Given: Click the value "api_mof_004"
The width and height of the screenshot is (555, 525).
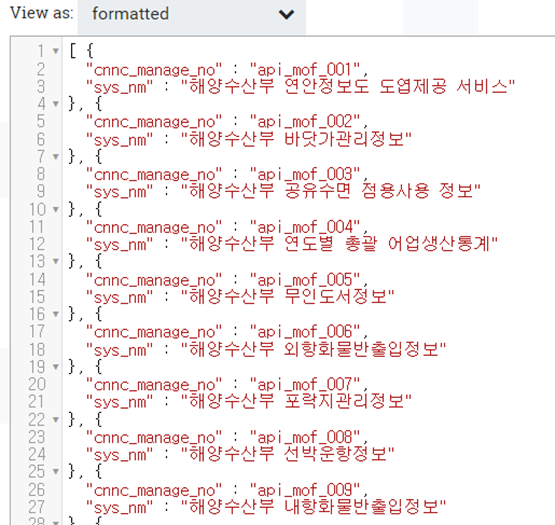Looking at the screenshot, I should click(305, 228).
